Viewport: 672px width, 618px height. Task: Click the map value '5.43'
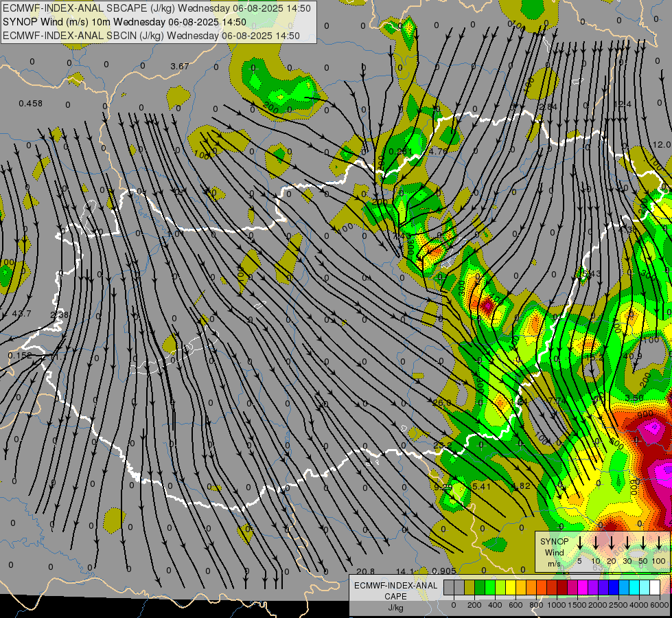click(592, 273)
